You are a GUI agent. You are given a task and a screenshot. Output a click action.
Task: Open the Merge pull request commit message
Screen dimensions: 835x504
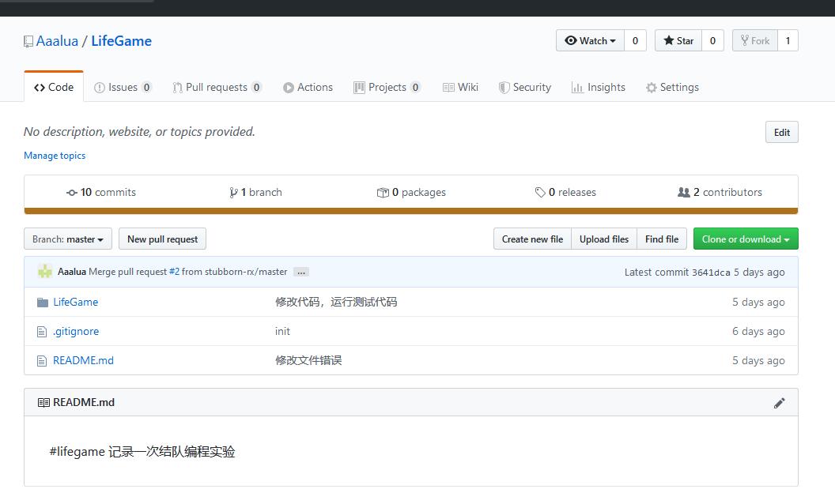click(x=128, y=272)
